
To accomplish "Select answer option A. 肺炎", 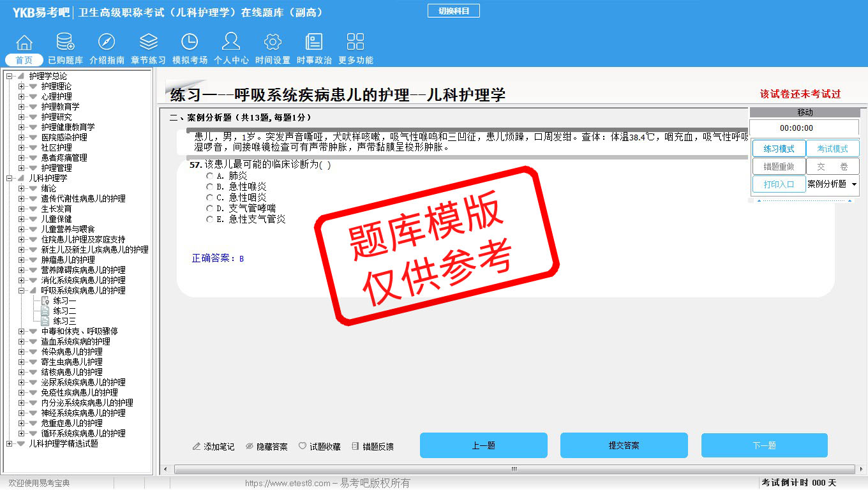I will point(209,175).
